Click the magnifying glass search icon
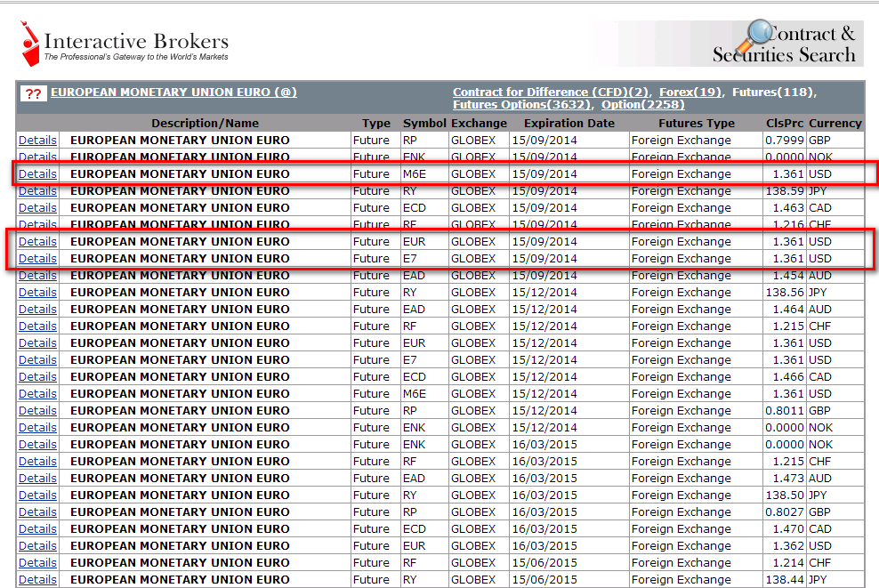Image resolution: width=879 pixels, height=588 pixels. pos(754,37)
